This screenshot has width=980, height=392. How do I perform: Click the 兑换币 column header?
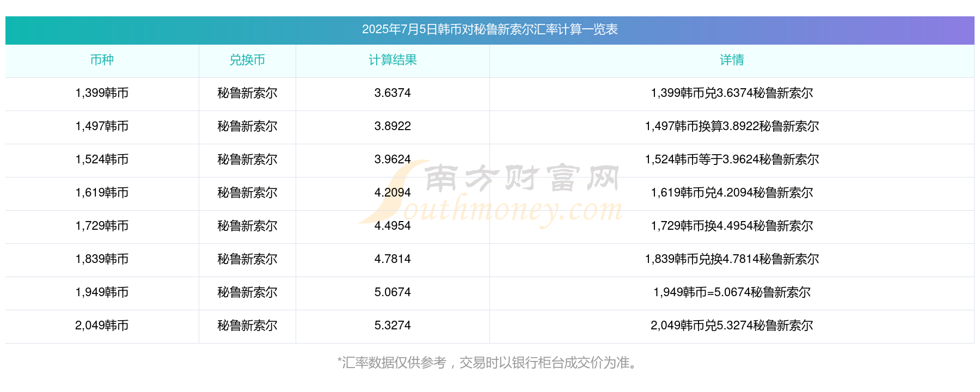[247, 60]
